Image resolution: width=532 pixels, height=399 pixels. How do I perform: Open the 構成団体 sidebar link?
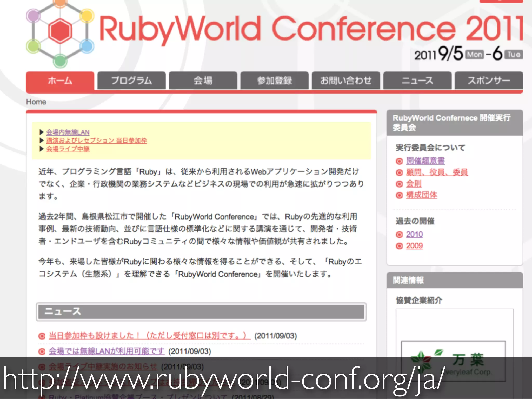[422, 195]
